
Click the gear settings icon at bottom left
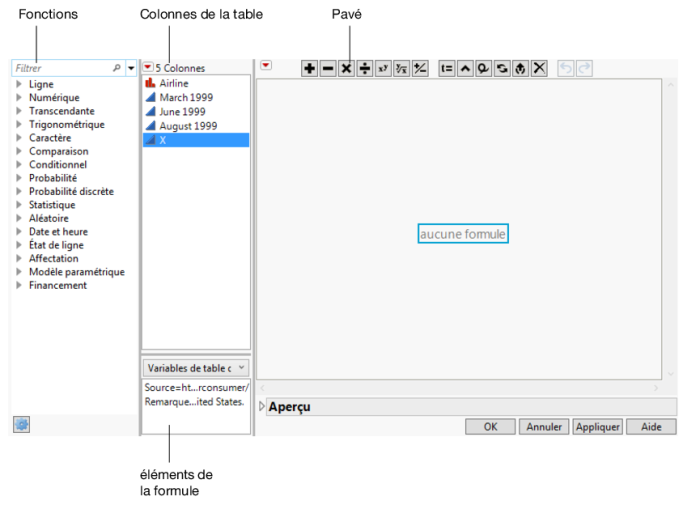[x=21, y=424]
